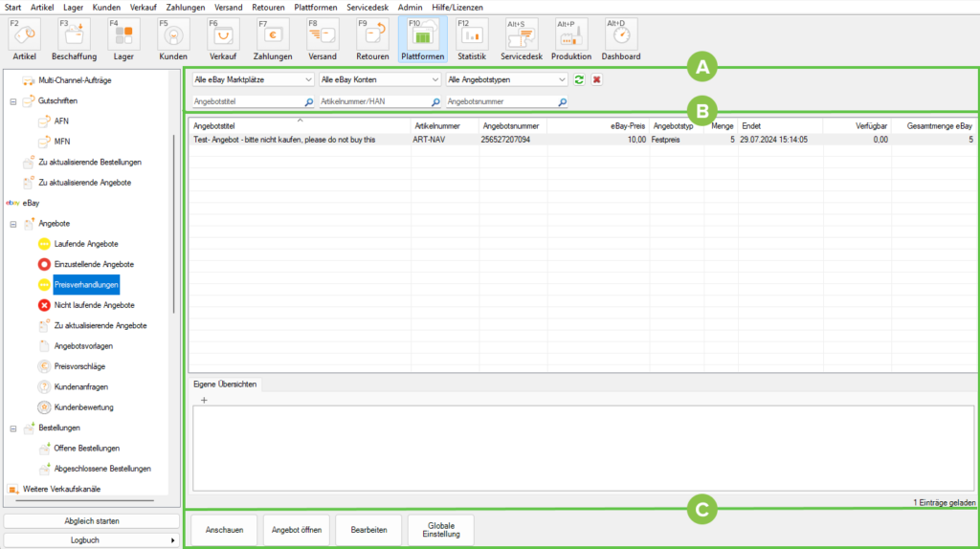The image size is (980, 549).
Task: Open the Artikel toolbar icon
Action: pyautogui.click(x=26, y=39)
